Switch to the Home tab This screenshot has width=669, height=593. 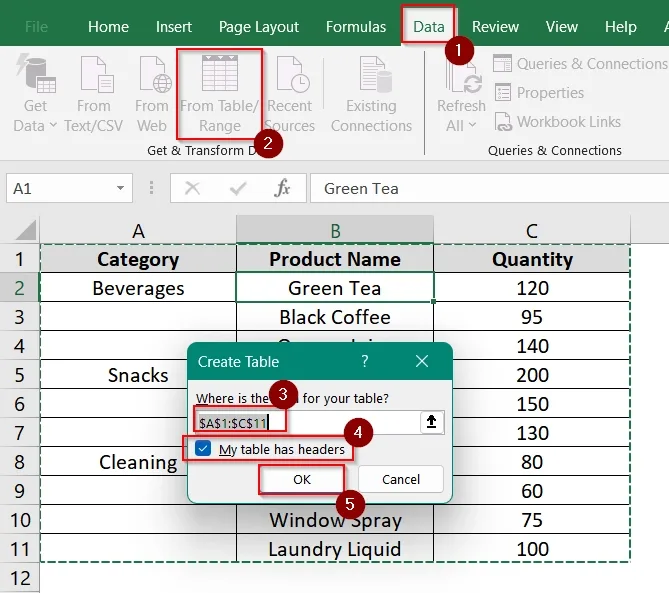click(108, 26)
